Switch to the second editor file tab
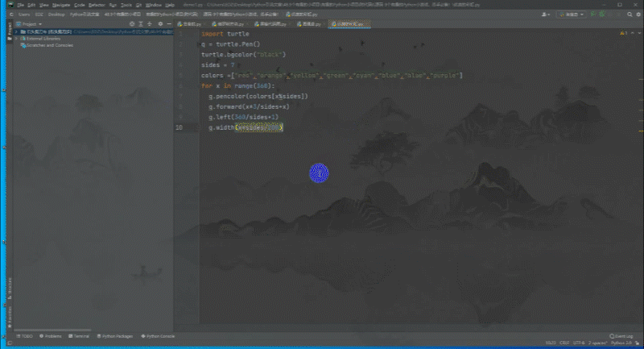 click(229, 24)
